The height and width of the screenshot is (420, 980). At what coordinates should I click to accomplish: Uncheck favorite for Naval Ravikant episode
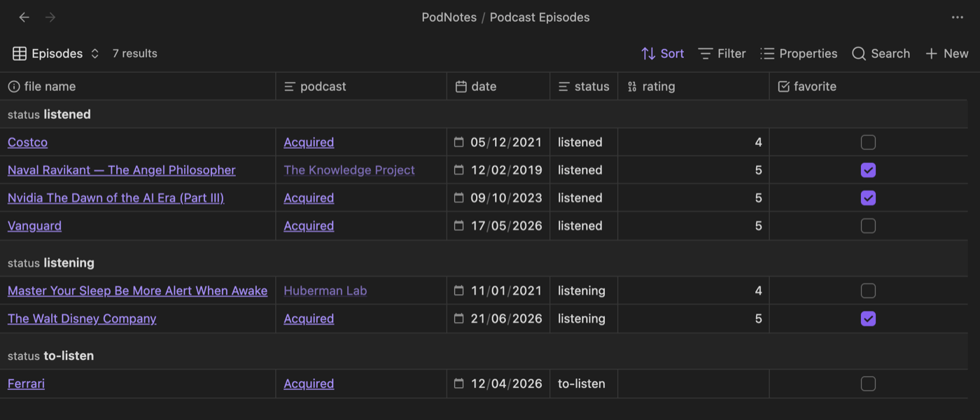click(x=868, y=170)
